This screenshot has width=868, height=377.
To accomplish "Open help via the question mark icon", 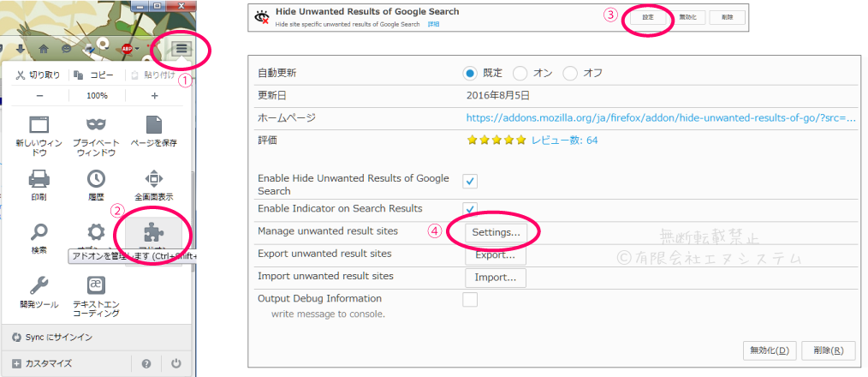I will coord(146,363).
